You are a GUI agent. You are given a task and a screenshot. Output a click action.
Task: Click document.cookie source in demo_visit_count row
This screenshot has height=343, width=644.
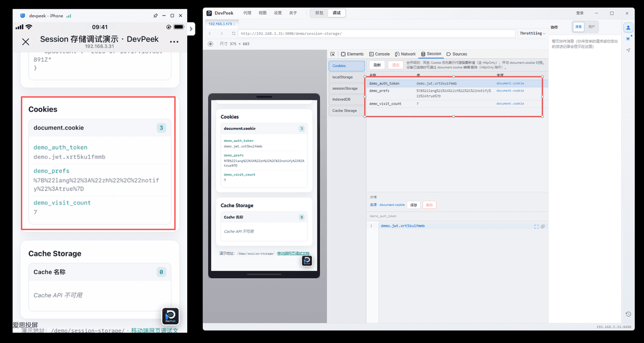[x=510, y=104]
